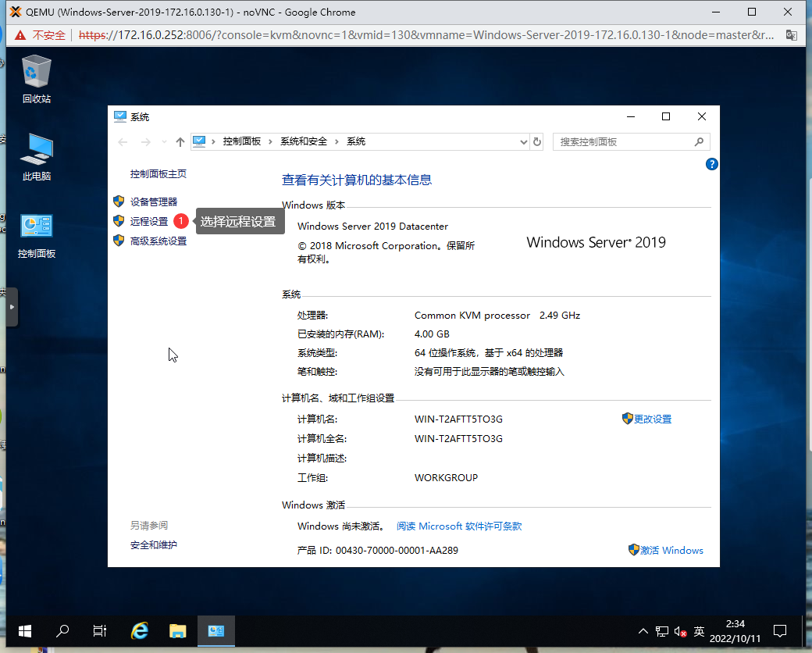Open the clock showing 2:34
This screenshot has height=653, width=812.
pos(735,631)
